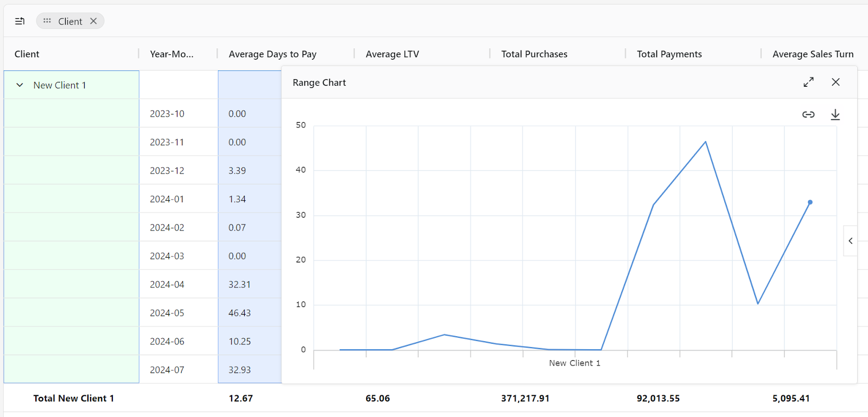Select the 2024-01 month cell
Image resolution: width=868 pixels, height=417 pixels.
click(x=178, y=199)
